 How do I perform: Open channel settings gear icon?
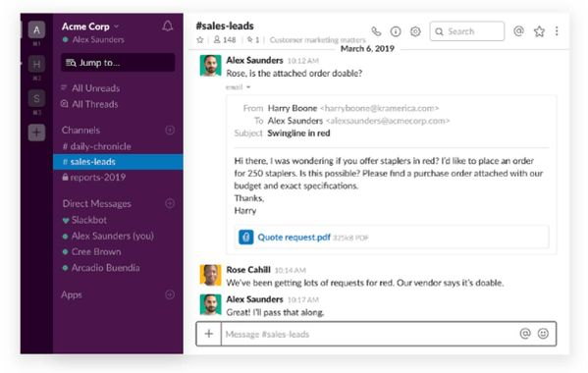point(415,31)
